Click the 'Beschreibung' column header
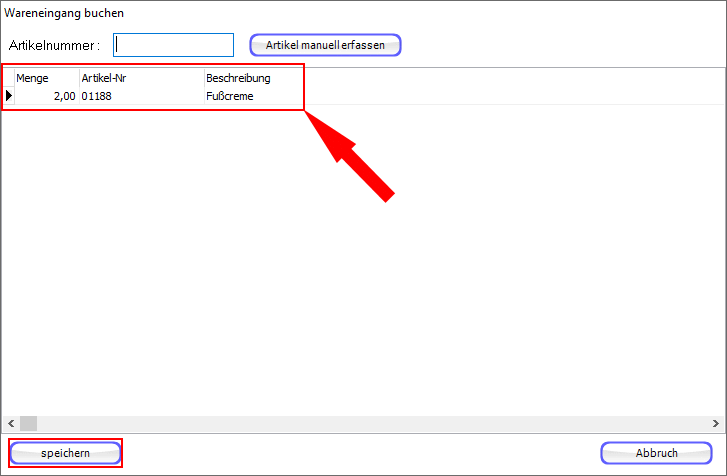This screenshot has height=476, width=727. click(x=250, y=78)
